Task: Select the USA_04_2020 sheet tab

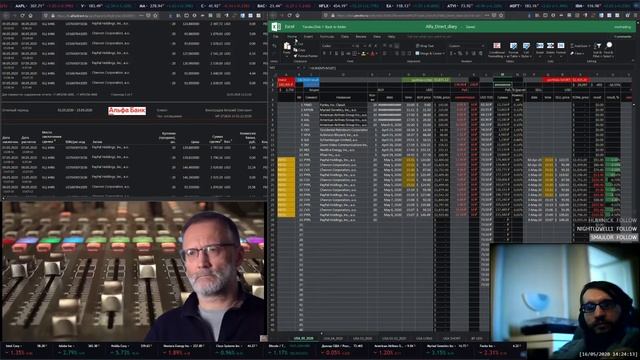Action: coord(333,338)
